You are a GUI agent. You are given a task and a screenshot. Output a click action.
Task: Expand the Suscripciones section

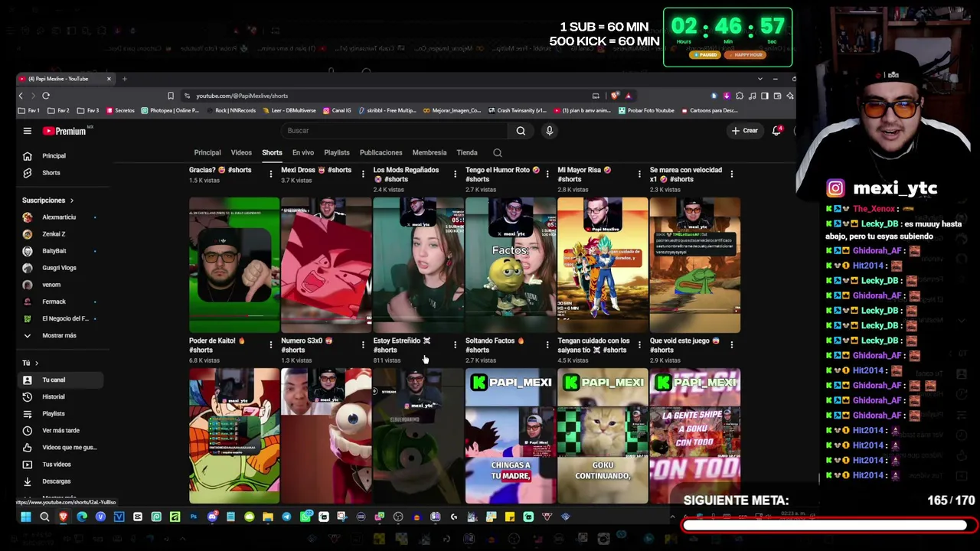[48, 201]
